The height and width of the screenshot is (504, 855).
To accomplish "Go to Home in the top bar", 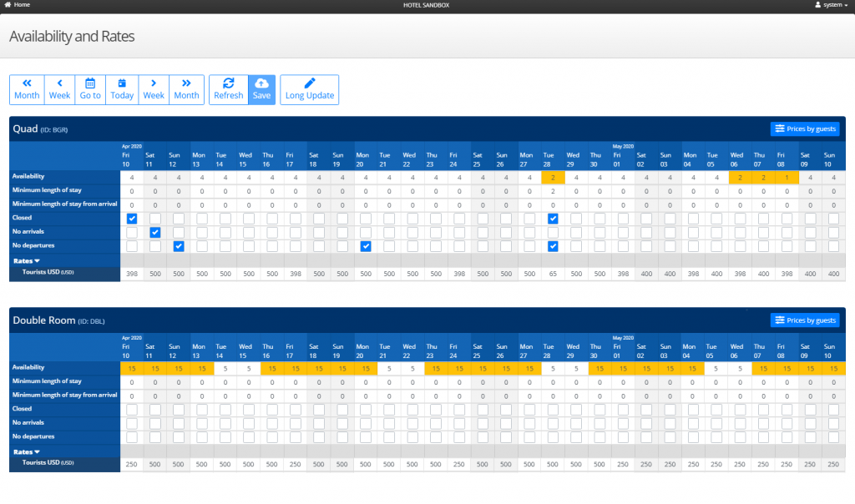I will pyautogui.click(x=17, y=5).
